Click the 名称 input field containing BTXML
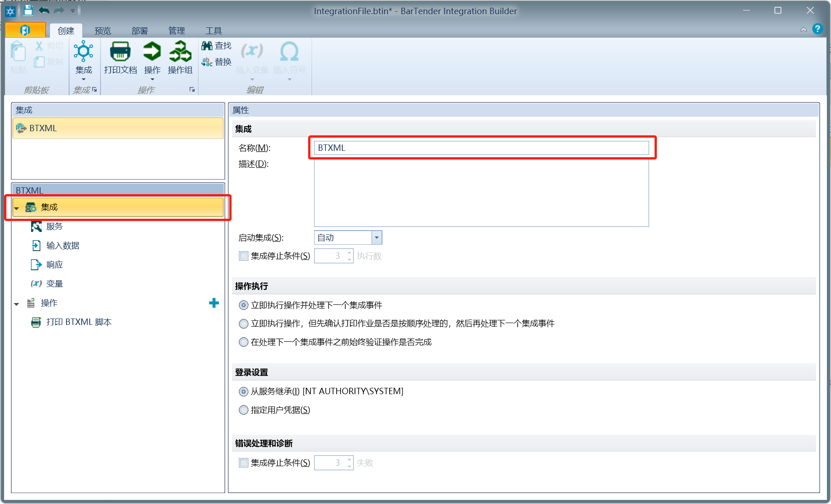Viewport: 831px width, 504px height. (x=481, y=148)
